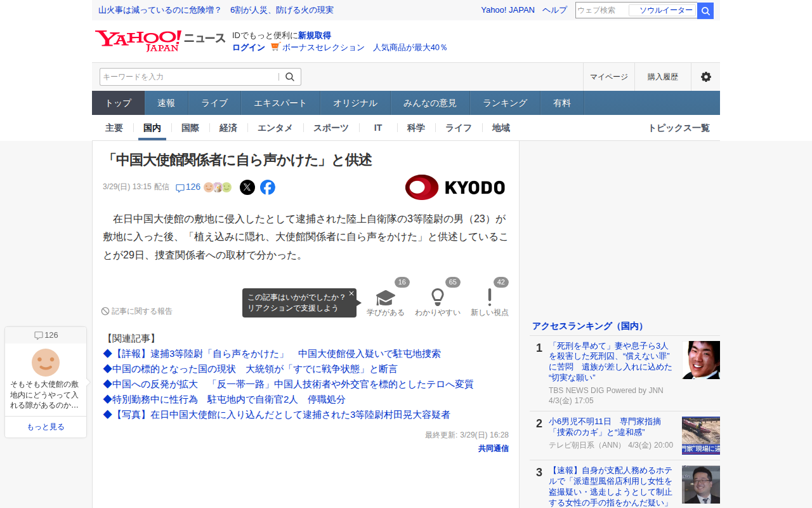The image size is (812, 508).
Task: Open the ランキング tab
Action: coord(505,103)
